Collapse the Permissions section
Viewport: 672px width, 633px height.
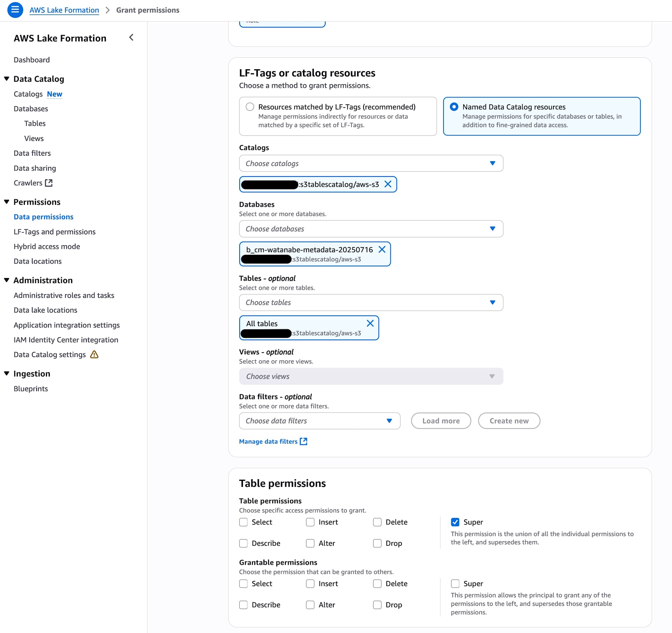(x=6, y=202)
